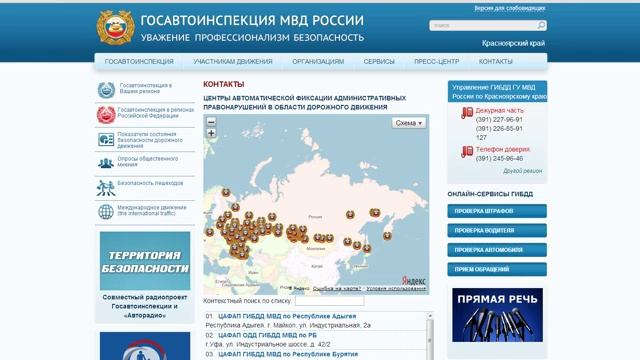640x360 pixels.
Task: Click the 'Контекстный поиск по списку' input field
Action: 329,301
